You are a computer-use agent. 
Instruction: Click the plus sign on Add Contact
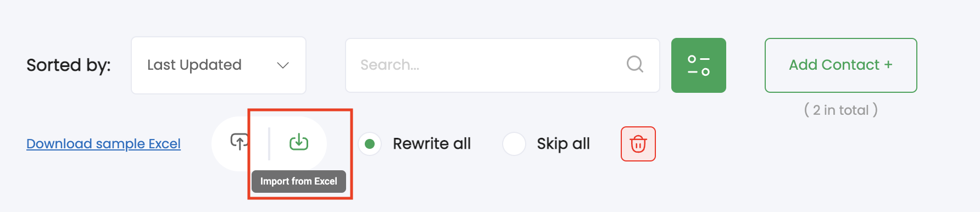(x=888, y=65)
